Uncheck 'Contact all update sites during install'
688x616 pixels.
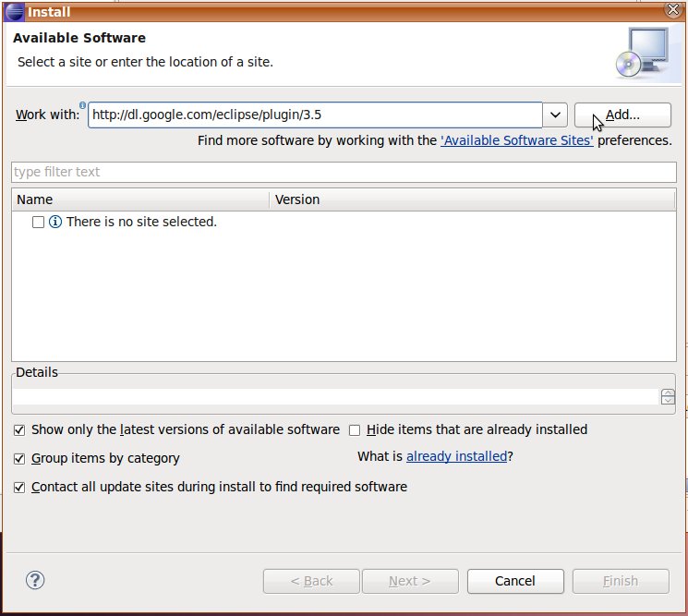19,488
